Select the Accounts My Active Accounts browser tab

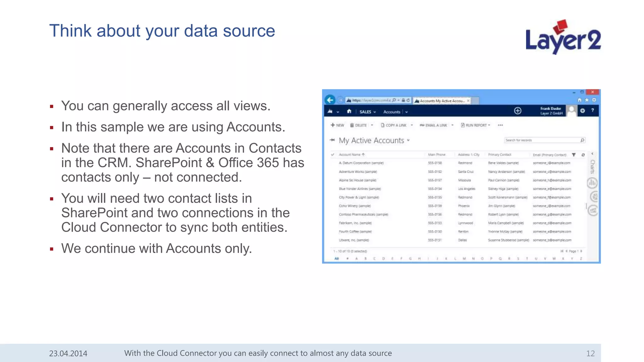tap(442, 101)
